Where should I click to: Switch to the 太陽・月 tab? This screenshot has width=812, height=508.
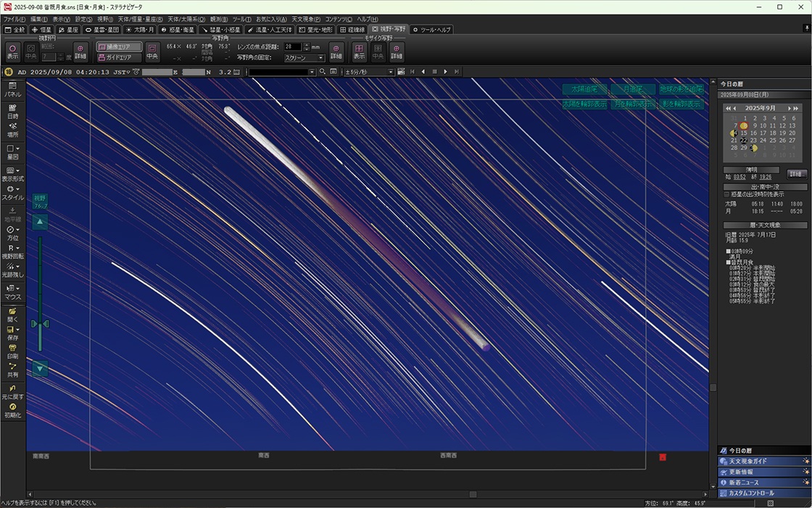pos(139,30)
